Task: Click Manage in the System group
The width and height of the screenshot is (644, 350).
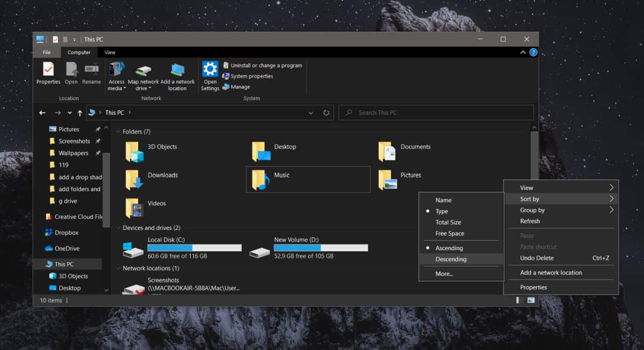Action: tap(236, 87)
